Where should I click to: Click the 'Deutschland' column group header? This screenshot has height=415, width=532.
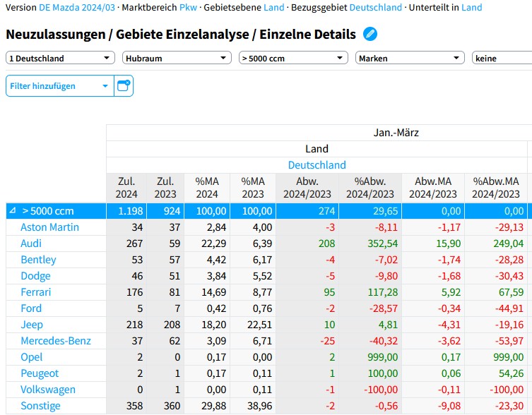[317, 165]
